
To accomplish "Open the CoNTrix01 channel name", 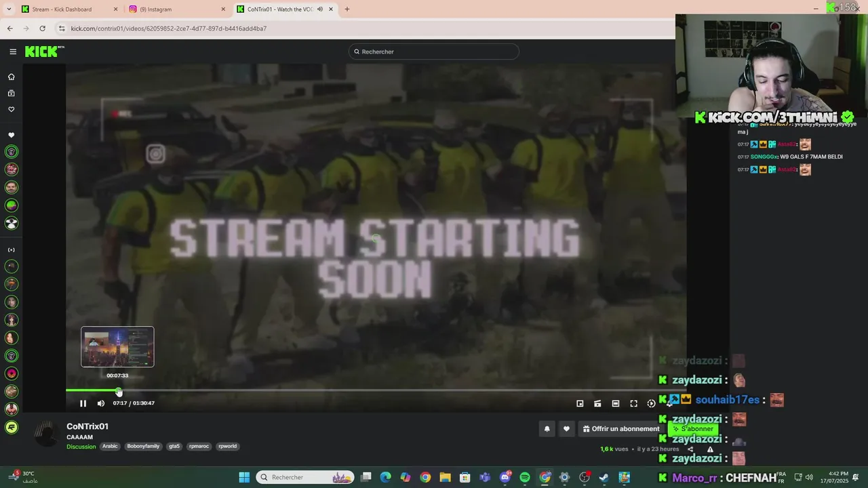I will click(87, 426).
